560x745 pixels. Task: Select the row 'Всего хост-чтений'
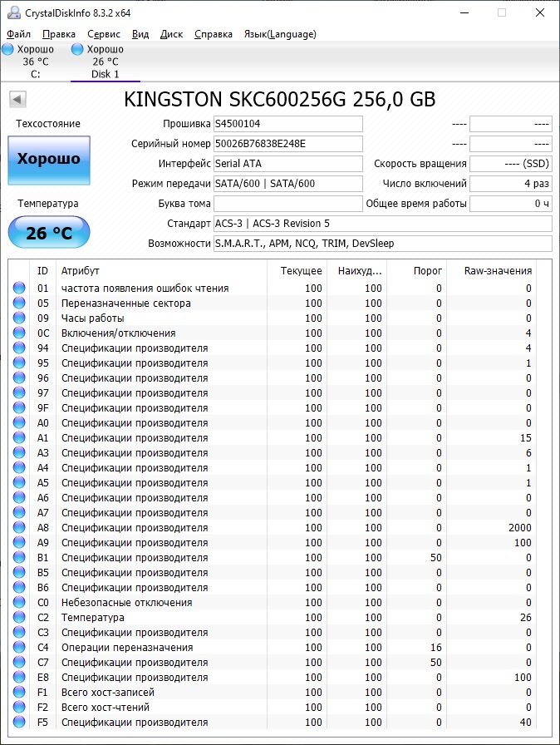click(273, 707)
